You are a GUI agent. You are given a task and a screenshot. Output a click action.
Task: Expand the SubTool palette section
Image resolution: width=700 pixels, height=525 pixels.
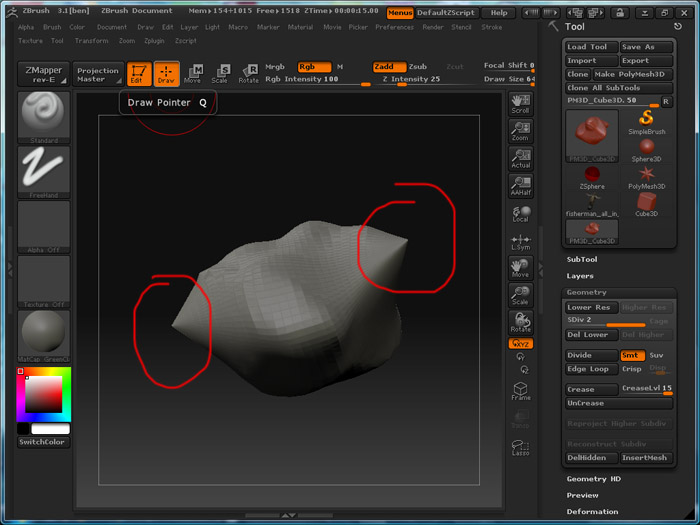pos(582,260)
